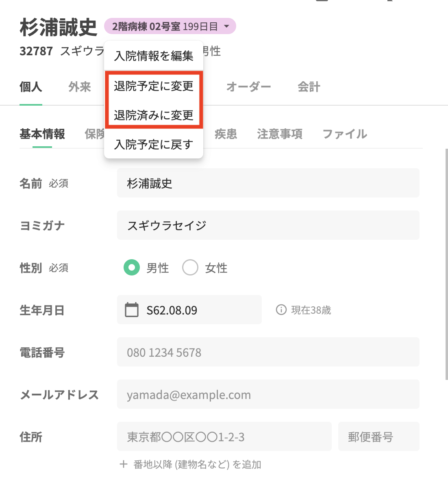448x490 pixels.
Task: Choose 退院済みに変更 from the menu
Action: click(154, 115)
